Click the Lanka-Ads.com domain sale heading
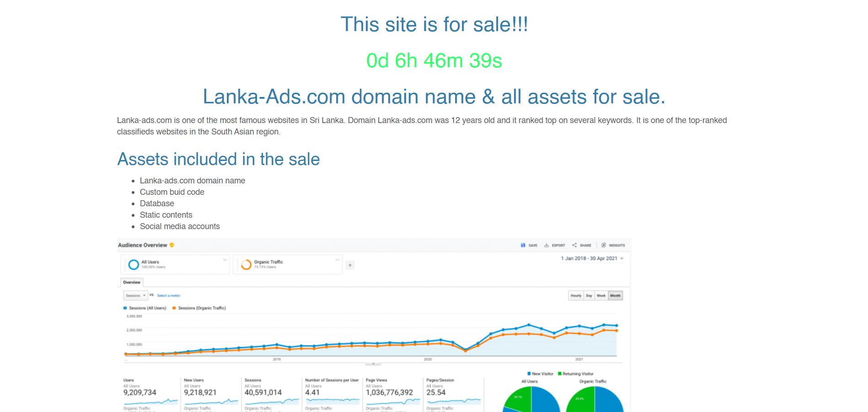 point(434,96)
